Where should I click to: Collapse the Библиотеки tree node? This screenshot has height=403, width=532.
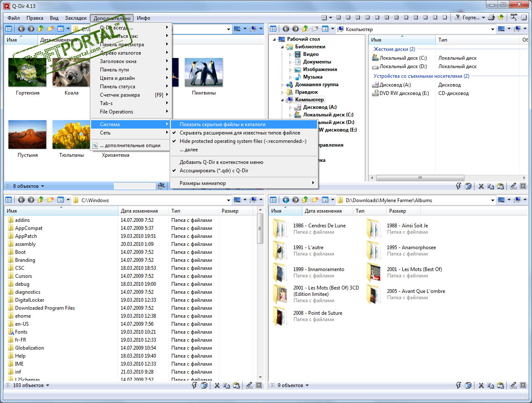coord(282,47)
